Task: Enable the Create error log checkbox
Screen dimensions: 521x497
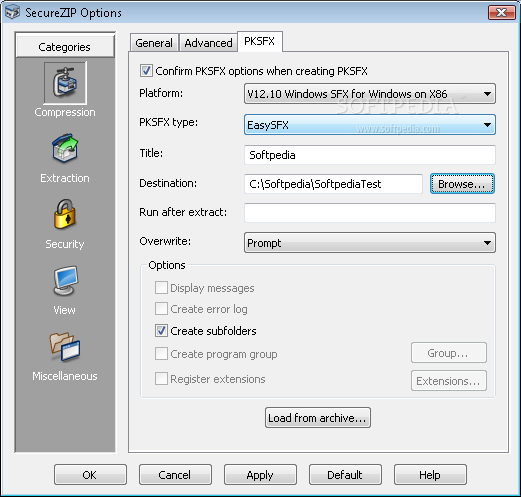Action: click(161, 309)
